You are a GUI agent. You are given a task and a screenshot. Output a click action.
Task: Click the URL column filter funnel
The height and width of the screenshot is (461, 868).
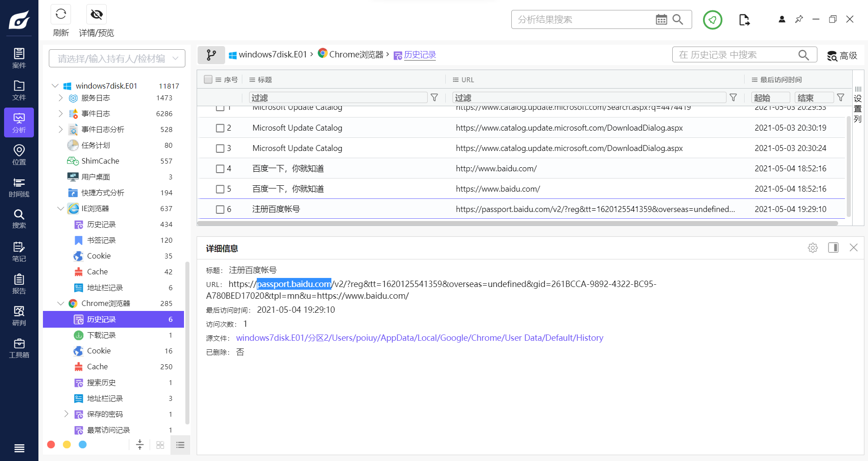pyautogui.click(x=734, y=98)
